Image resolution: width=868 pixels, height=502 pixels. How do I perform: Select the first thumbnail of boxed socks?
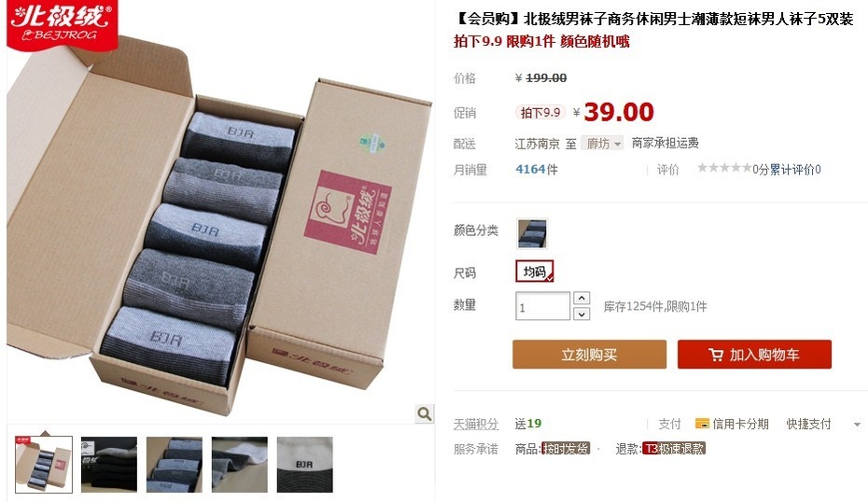click(44, 465)
